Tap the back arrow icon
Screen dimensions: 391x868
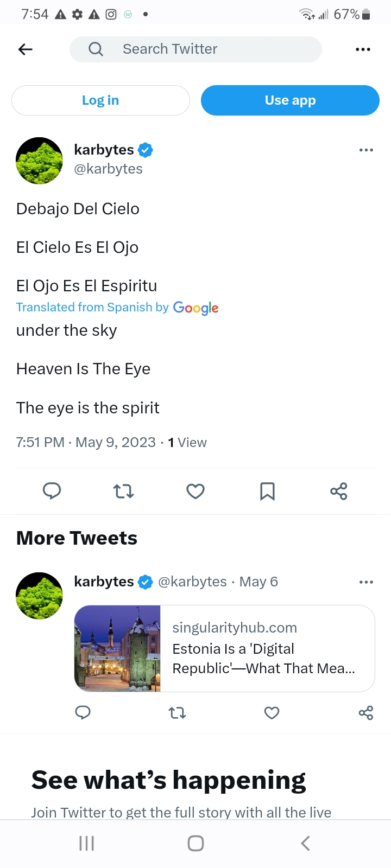[x=26, y=49]
